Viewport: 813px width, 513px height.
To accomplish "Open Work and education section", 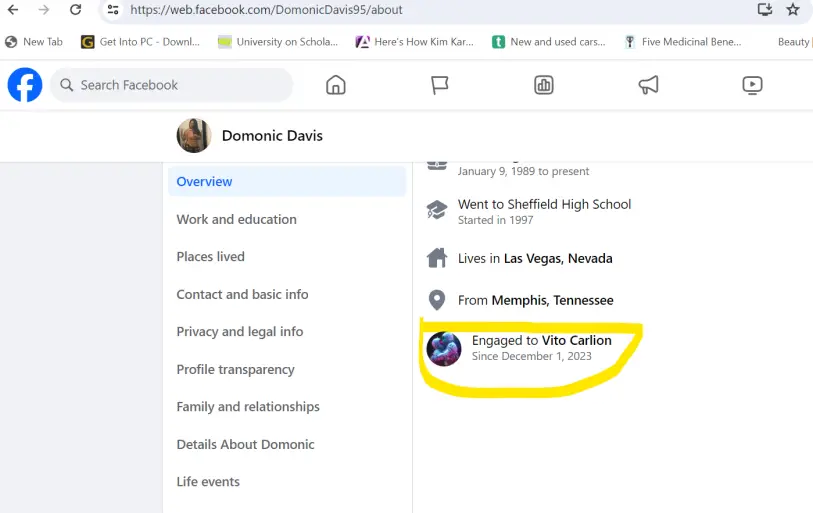I will pos(236,219).
